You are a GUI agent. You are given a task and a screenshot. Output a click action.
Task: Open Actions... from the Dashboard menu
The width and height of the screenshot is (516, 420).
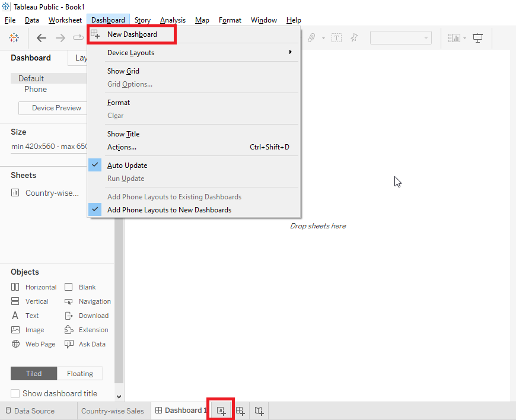click(x=194, y=147)
